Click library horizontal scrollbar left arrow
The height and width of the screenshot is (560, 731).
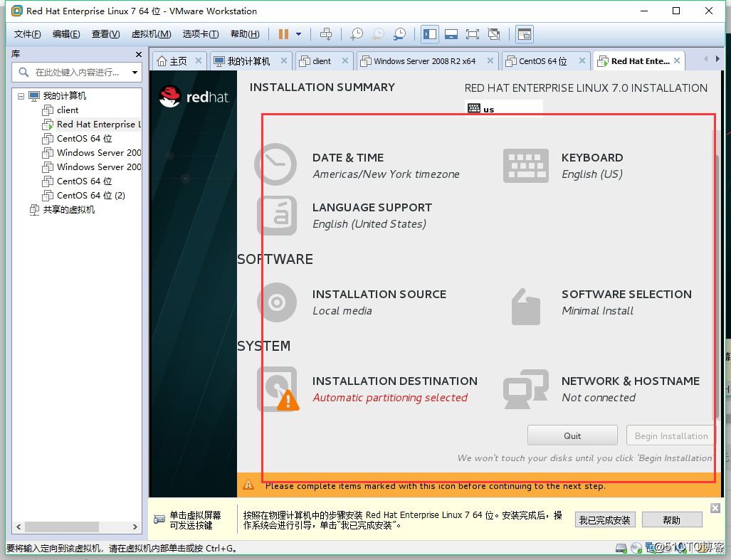pos(19,527)
